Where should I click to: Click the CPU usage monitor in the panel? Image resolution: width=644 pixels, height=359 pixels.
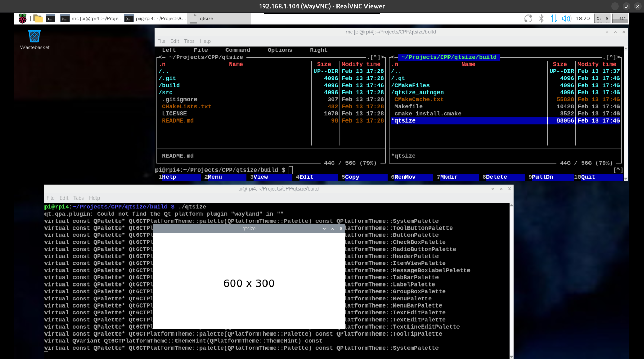pyautogui.click(x=602, y=19)
